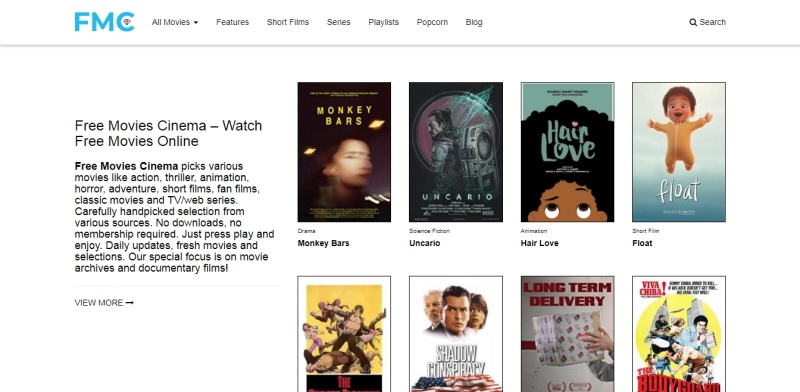The width and height of the screenshot is (800, 392).
Task: Click the Free Movies Cinema heading
Action: coord(168,133)
